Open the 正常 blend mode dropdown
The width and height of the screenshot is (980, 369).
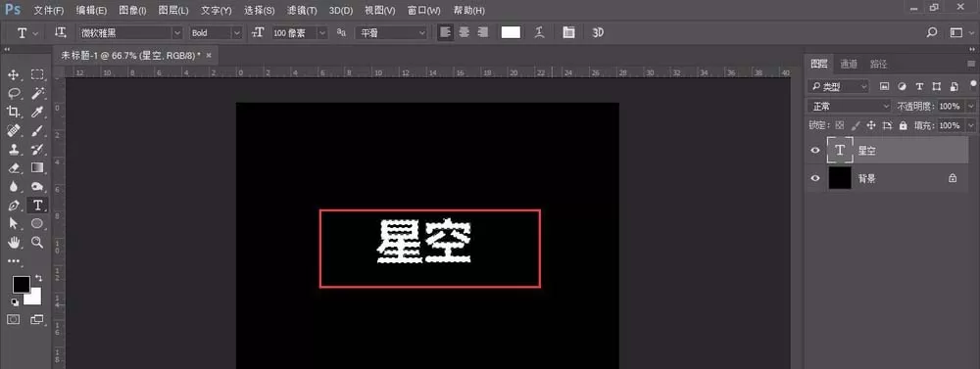[849, 106]
